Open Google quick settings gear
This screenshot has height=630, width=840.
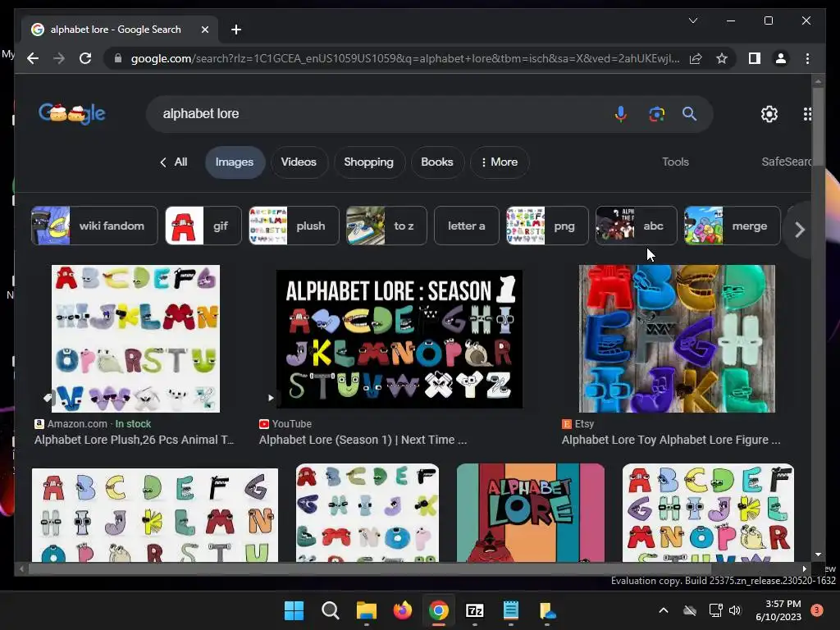[769, 113]
